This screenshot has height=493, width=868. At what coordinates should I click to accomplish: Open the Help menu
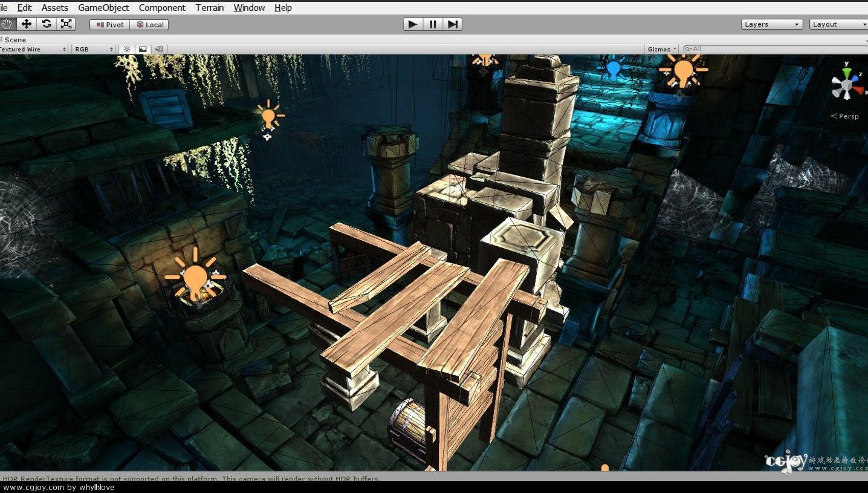tap(283, 8)
